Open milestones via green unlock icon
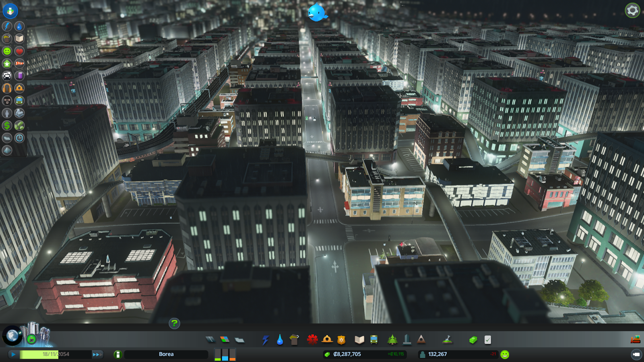The image size is (644, 362). (31, 340)
